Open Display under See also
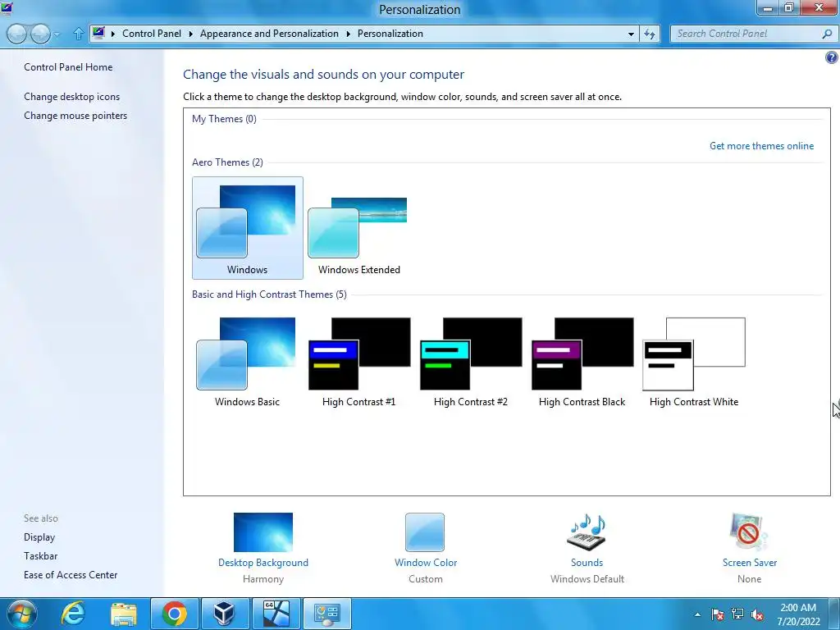The image size is (840, 630). [39, 536]
